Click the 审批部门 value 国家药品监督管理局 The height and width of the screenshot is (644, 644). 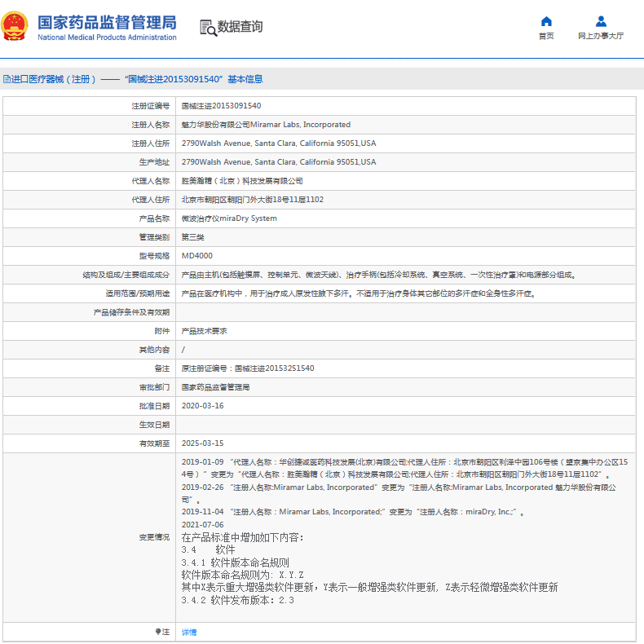click(x=216, y=387)
